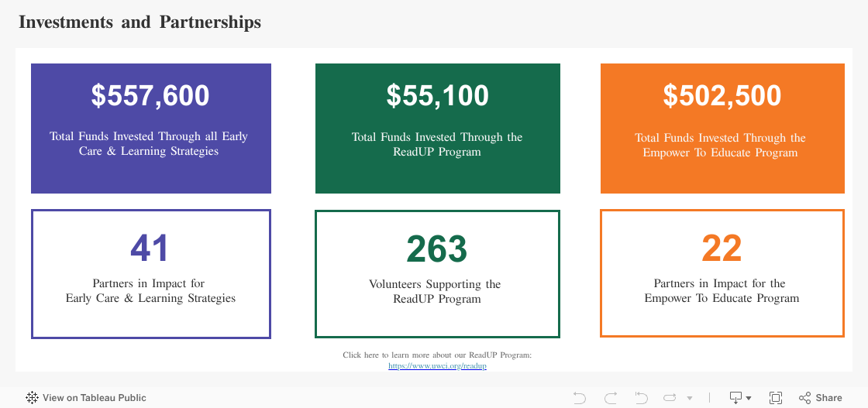Open the View on Tableau Public link
The width and height of the screenshot is (868, 408).
pos(94,398)
